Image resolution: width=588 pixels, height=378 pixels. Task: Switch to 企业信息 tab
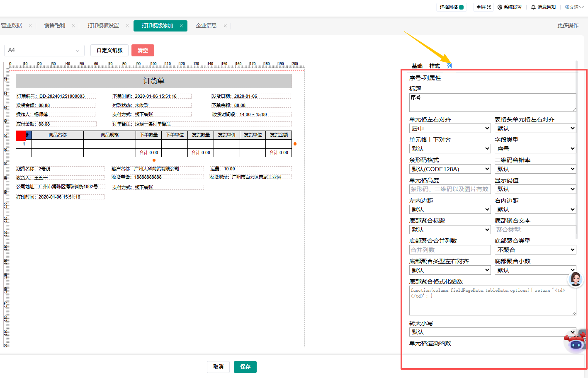[x=206, y=26]
